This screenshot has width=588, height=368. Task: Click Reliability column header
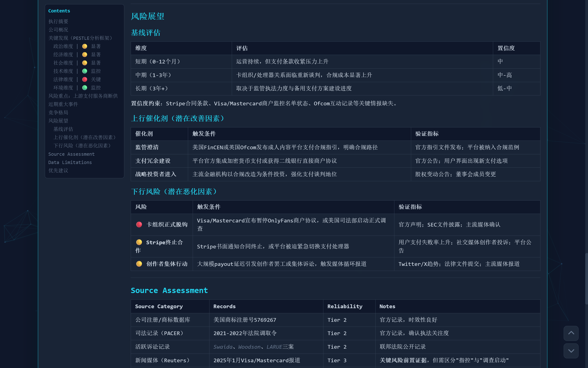pos(349,306)
